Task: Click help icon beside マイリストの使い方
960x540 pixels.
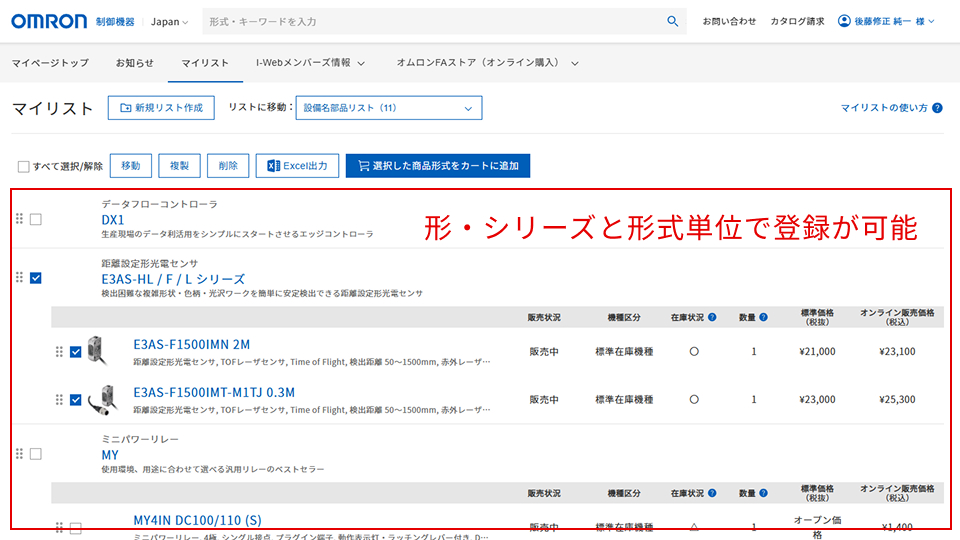Action: 937,108
